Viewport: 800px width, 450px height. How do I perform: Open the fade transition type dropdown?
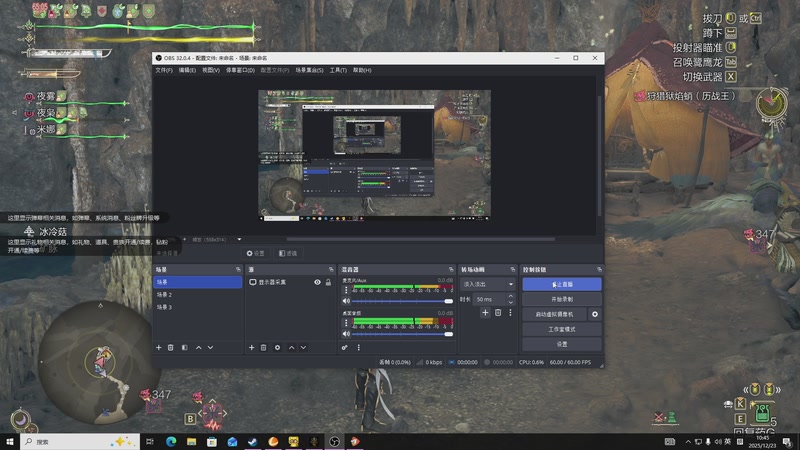(x=487, y=284)
